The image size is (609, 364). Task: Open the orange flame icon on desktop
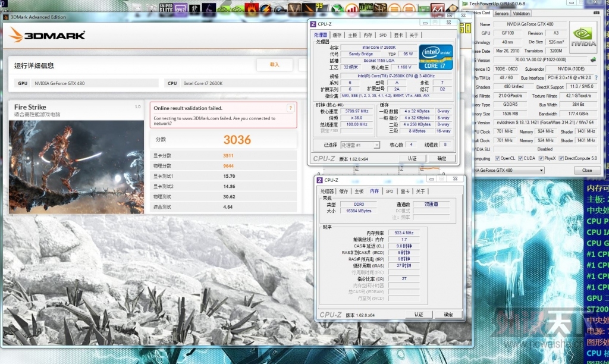(252, 8)
